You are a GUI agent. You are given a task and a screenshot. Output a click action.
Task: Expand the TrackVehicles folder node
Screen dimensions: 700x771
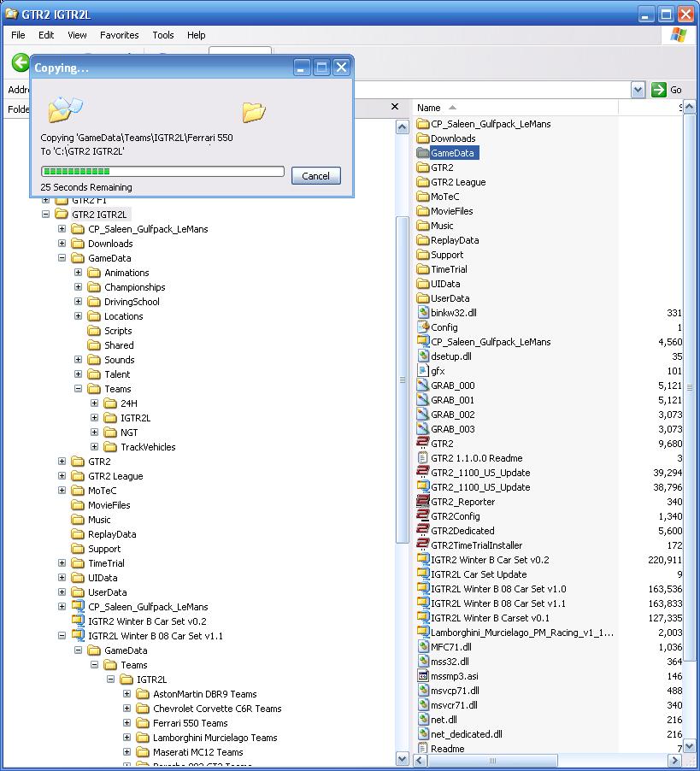point(94,447)
